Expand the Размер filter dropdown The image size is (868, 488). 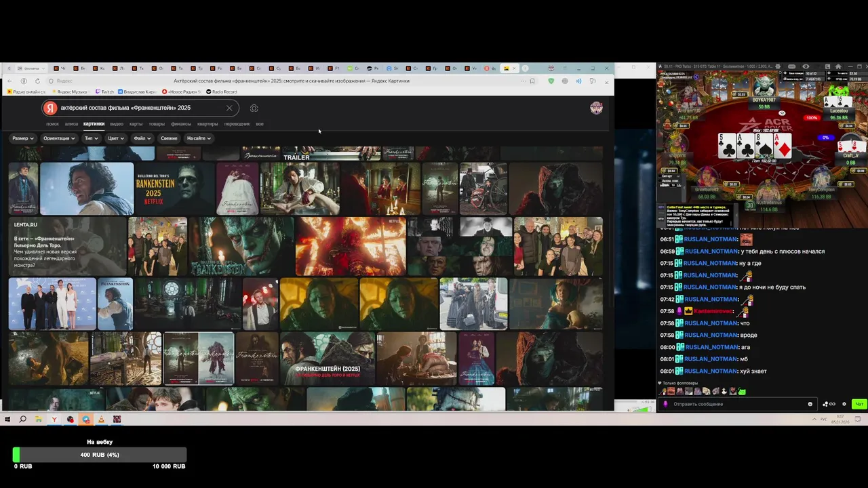click(23, 138)
